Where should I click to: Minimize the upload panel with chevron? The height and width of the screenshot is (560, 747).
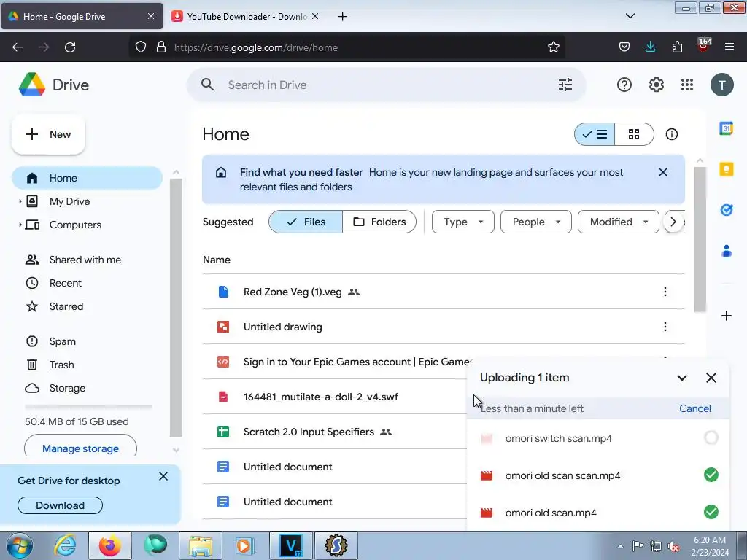(x=682, y=378)
